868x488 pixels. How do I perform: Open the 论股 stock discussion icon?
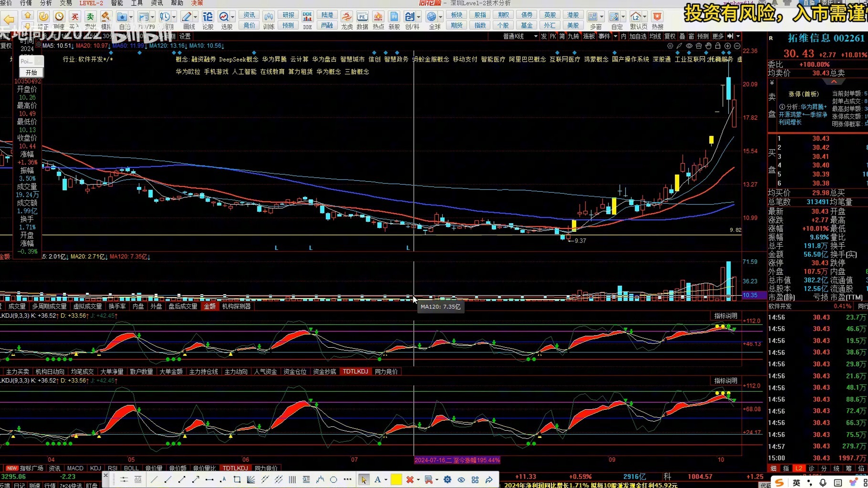(207, 17)
